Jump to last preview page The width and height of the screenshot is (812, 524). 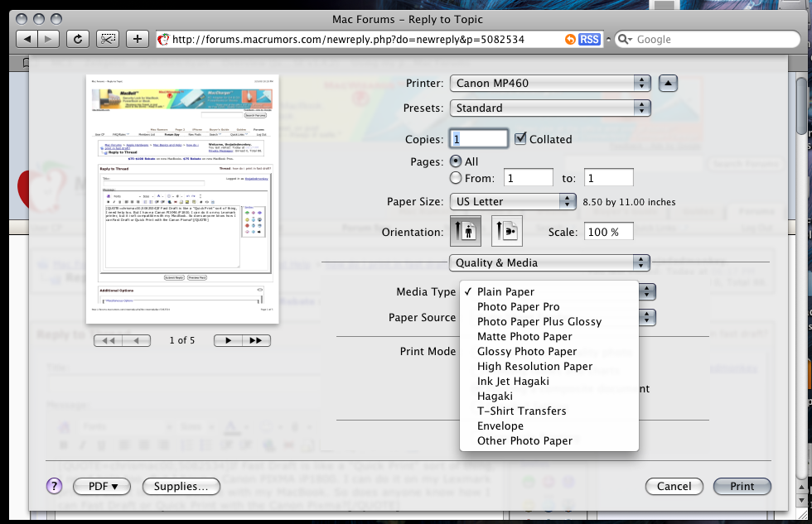[256, 340]
